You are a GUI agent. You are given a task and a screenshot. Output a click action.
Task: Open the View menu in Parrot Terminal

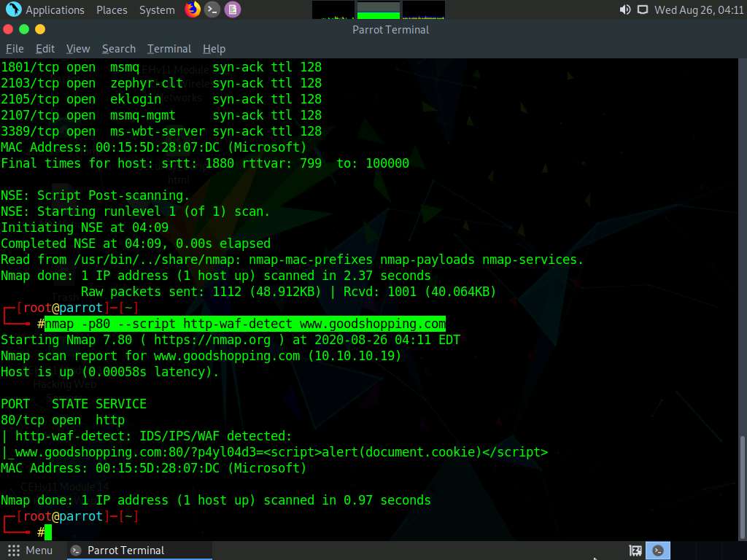click(x=77, y=49)
